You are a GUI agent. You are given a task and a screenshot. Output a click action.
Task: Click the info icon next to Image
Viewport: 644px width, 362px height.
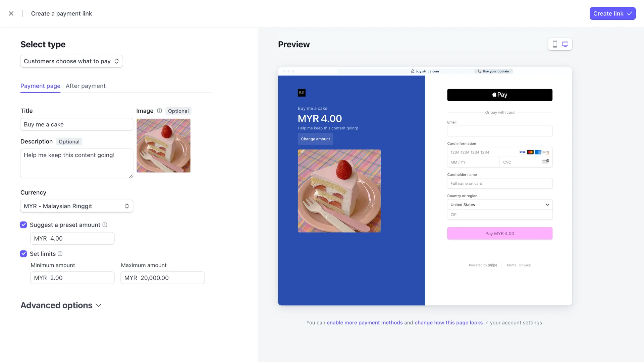160,111
